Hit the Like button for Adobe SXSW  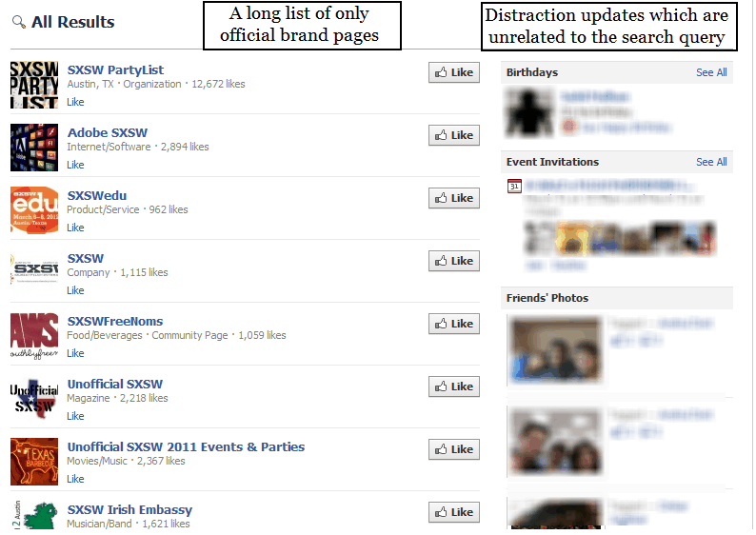click(x=454, y=135)
